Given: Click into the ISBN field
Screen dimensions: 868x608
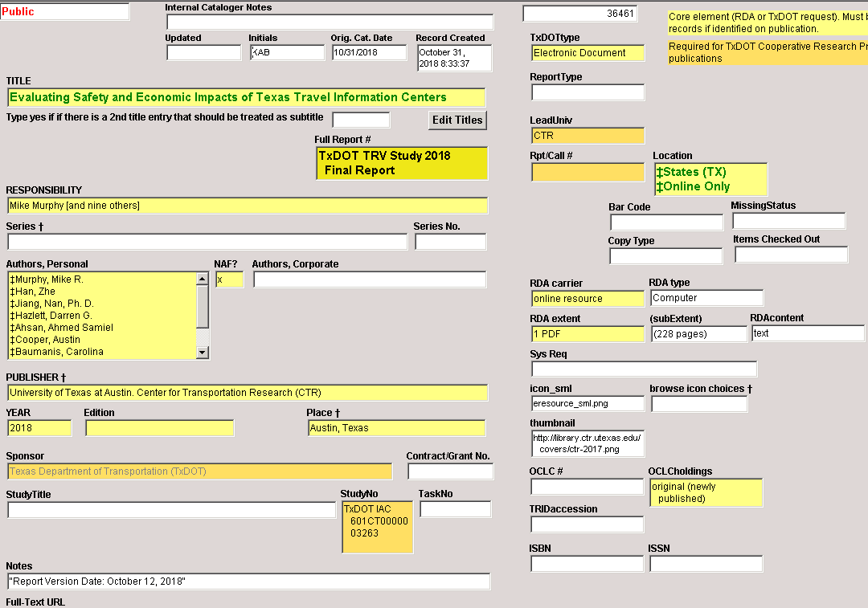Looking at the screenshot, I should (588, 564).
